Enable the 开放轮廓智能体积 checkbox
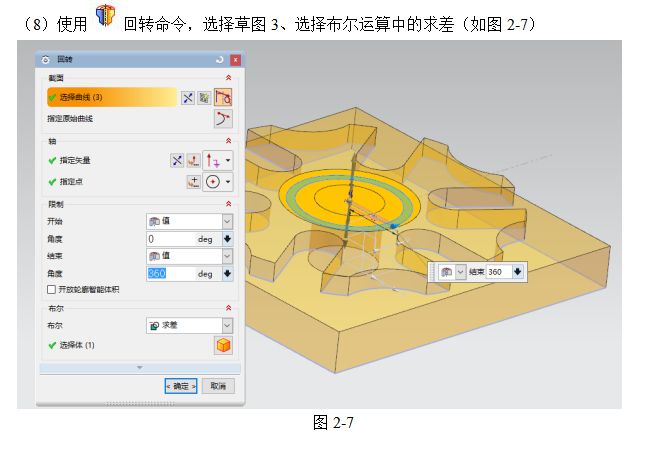Screen dimensions: 648x450 point(51,290)
